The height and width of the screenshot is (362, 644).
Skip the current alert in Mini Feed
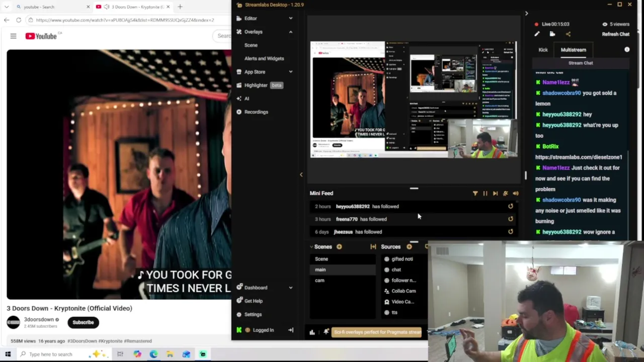coord(495,193)
